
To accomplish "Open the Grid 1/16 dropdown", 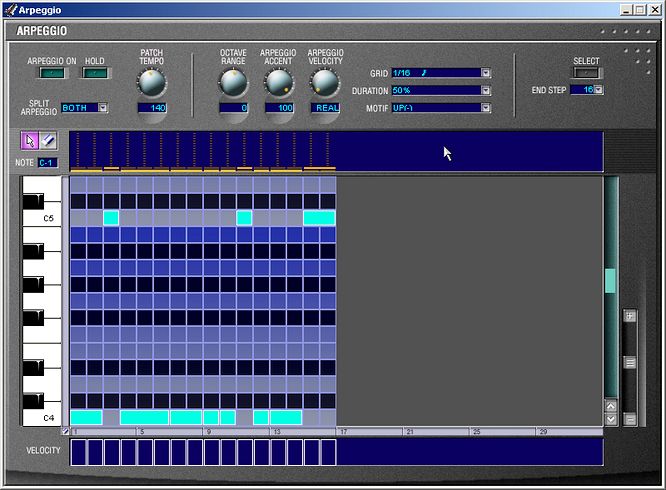I will (485, 73).
